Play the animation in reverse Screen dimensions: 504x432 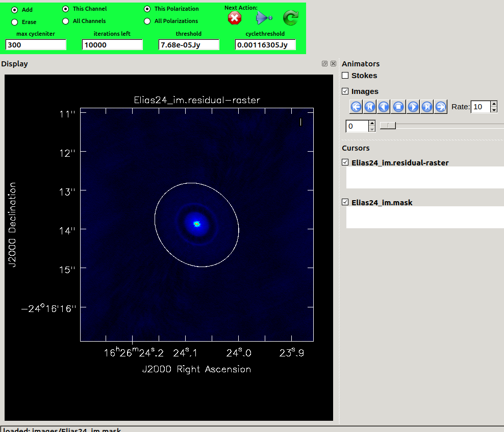[384, 107]
